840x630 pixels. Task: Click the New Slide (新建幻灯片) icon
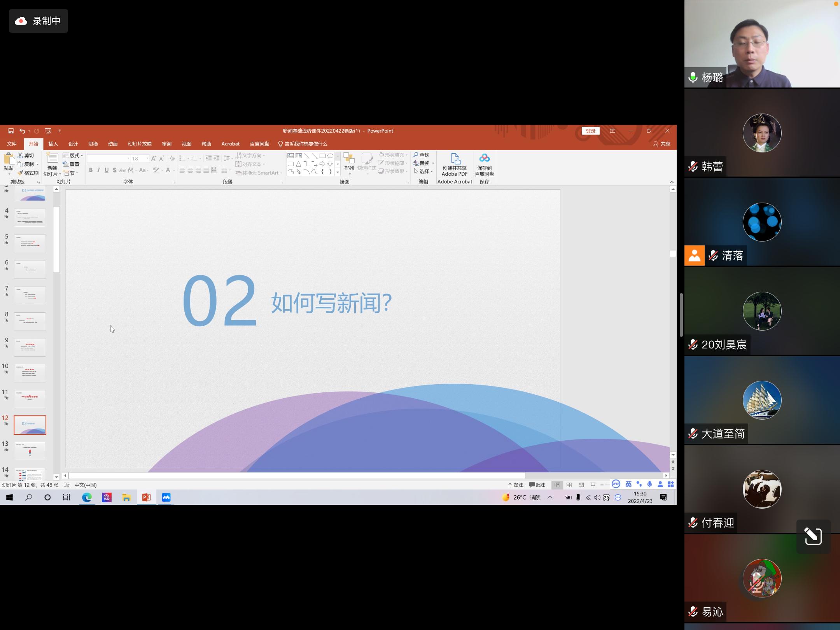[x=52, y=158]
